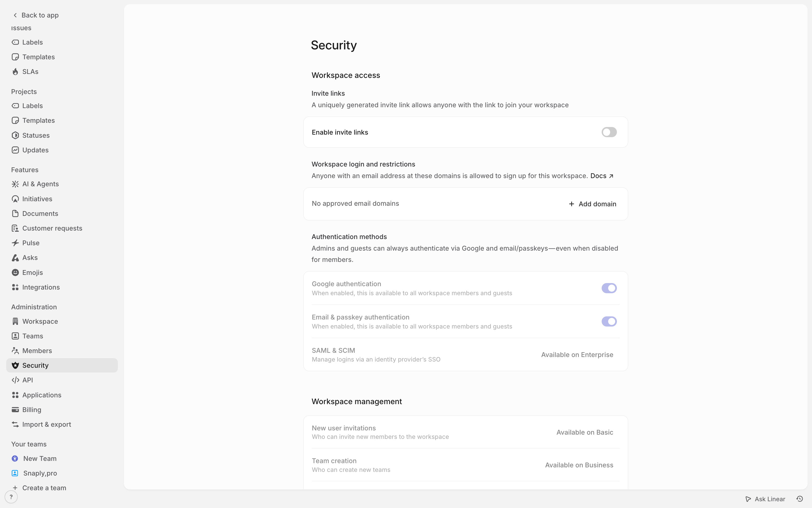This screenshot has width=812, height=508.
Task: Open Statuses in Projects section
Action: click(62, 135)
